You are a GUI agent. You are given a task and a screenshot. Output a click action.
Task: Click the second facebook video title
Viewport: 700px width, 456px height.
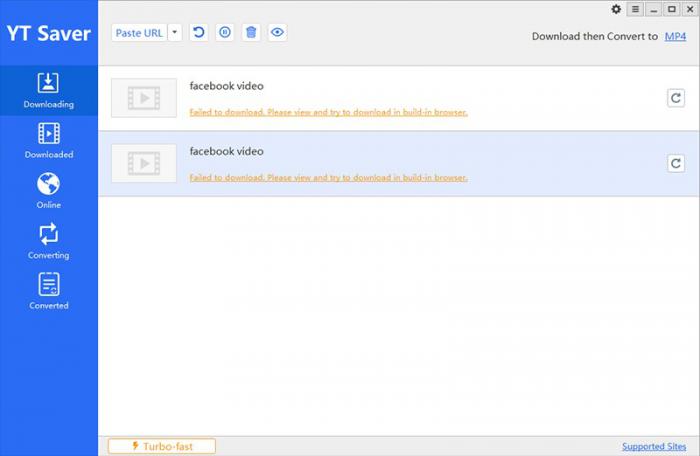[x=226, y=151]
